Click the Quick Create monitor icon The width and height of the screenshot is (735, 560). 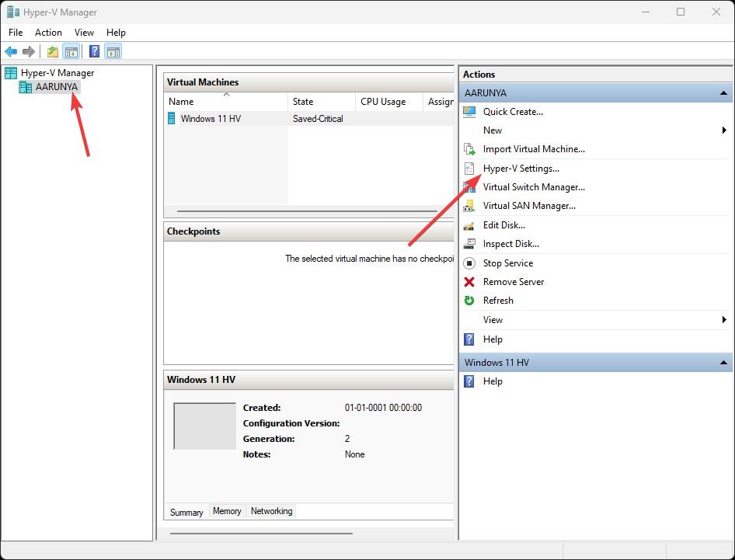click(x=469, y=112)
